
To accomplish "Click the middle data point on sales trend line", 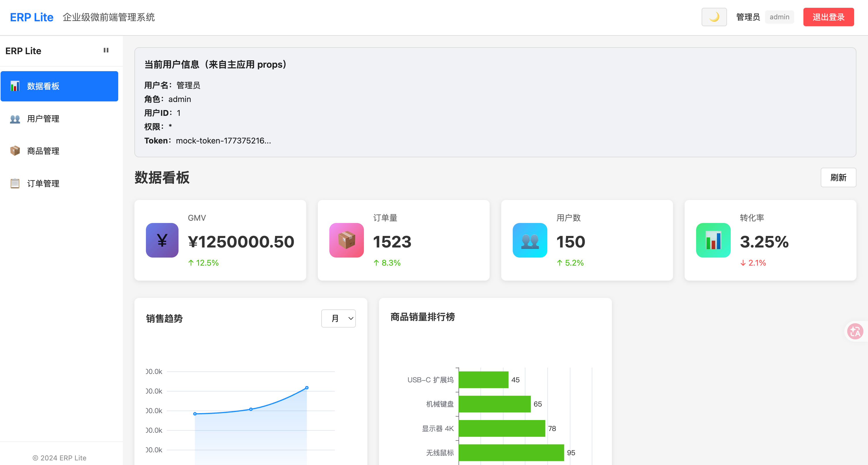I will click(251, 409).
